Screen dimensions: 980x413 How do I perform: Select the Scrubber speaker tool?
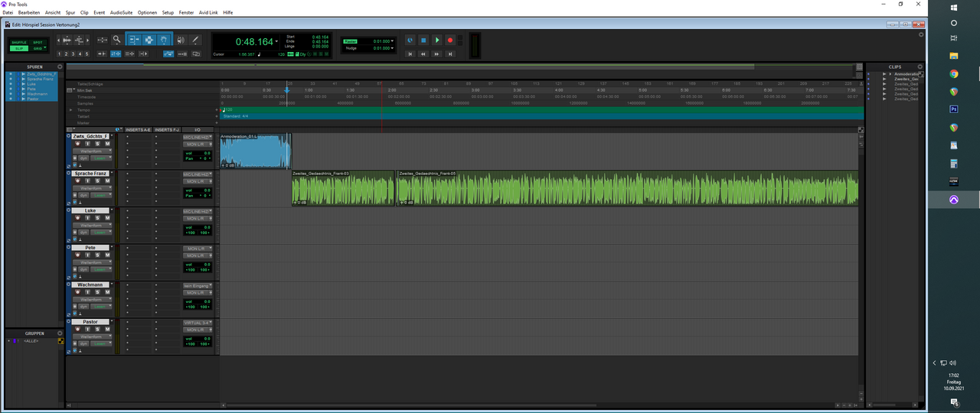tap(181, 40)
